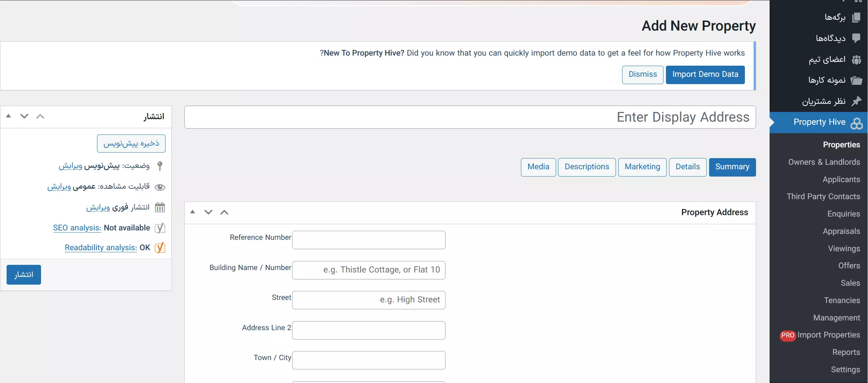Open the Applicants menu item
This screenshot has height=383, width=868.
[x=842, y=180]
